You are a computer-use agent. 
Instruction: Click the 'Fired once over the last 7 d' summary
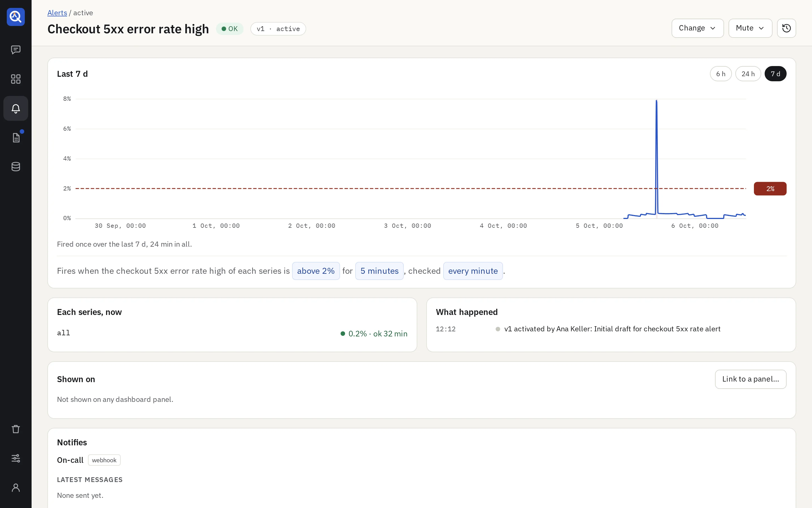pos(125,244)
